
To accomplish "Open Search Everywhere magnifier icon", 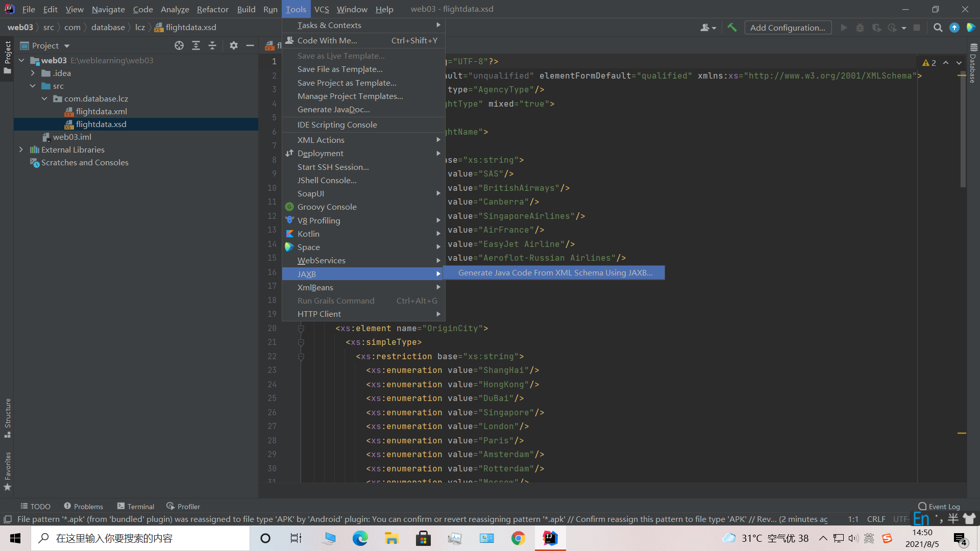I will pyautogui.click(x=938, y=28).
